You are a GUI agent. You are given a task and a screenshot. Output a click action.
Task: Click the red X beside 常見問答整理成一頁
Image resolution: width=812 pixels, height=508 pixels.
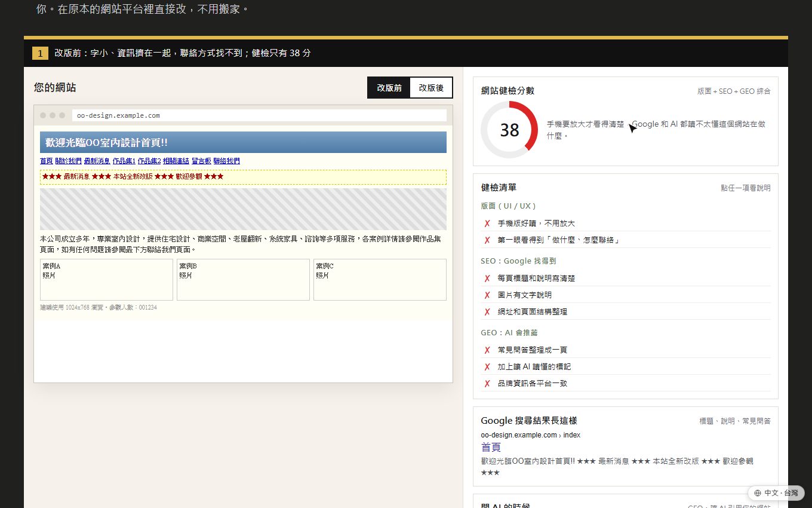(x=487, y=350)
